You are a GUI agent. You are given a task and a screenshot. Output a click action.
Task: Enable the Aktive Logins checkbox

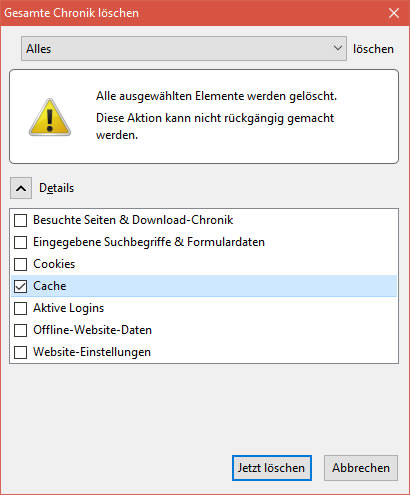21,308
